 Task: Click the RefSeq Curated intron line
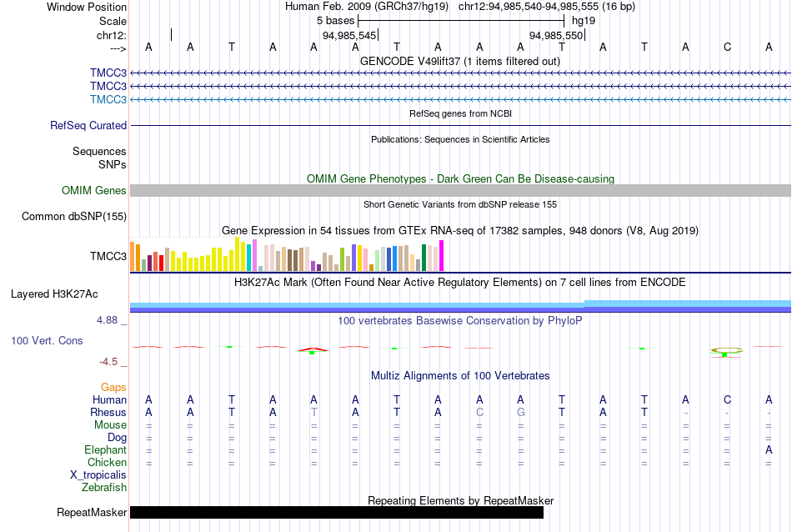(x=460, y=125)
